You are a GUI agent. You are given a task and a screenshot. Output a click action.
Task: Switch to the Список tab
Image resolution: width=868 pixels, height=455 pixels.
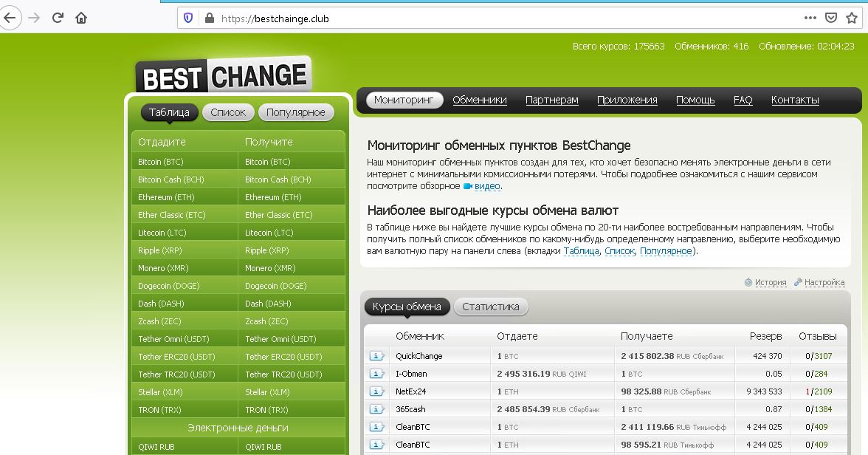tap(228, 112)
